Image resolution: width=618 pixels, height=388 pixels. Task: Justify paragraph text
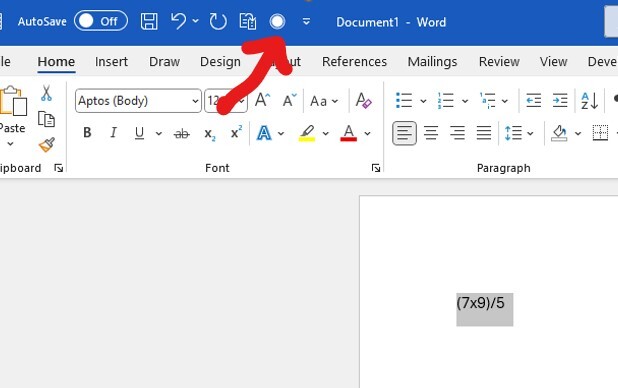(x=484, y=133)
